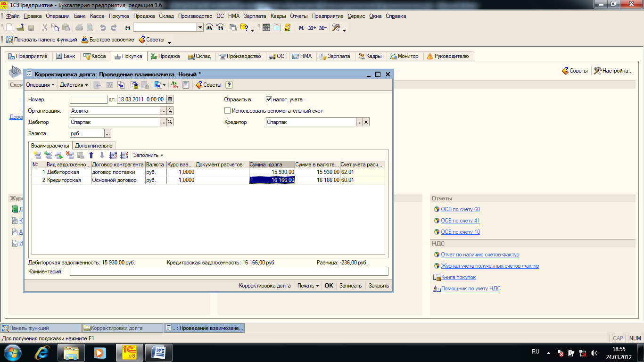Sort table rows ascending A-Z
Viewport: 644px width, 362px height.
point(113,155)
